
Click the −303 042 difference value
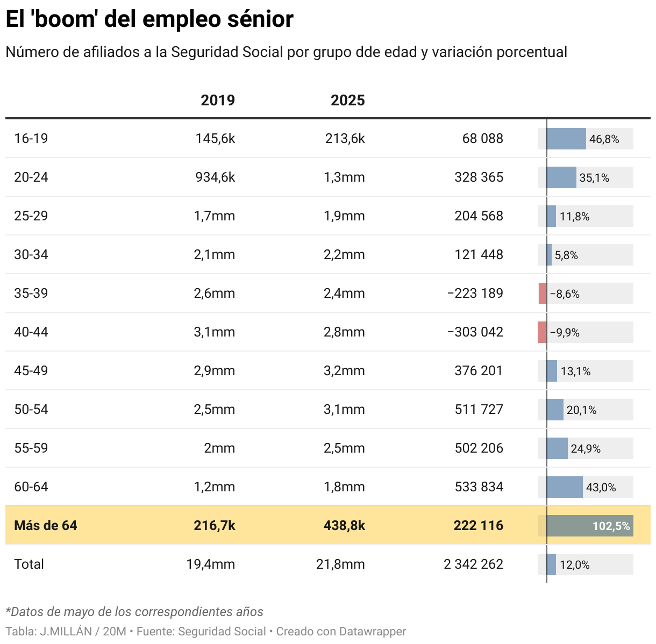(475, 332)
